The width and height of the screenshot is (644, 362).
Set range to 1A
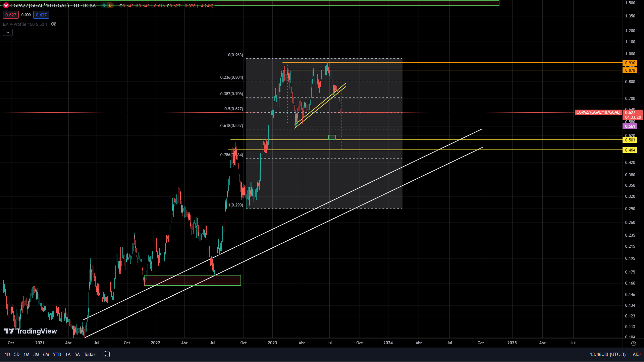pos(68,354)
